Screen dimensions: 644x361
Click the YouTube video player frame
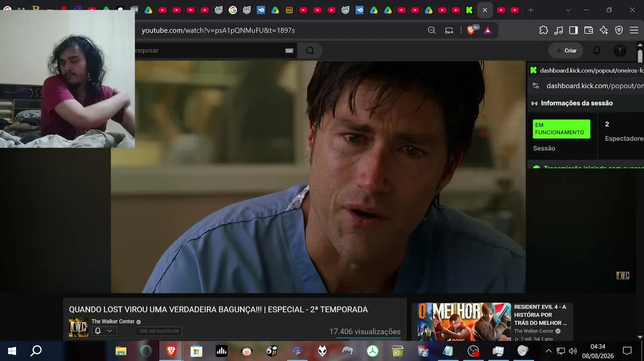pos(318,176)
